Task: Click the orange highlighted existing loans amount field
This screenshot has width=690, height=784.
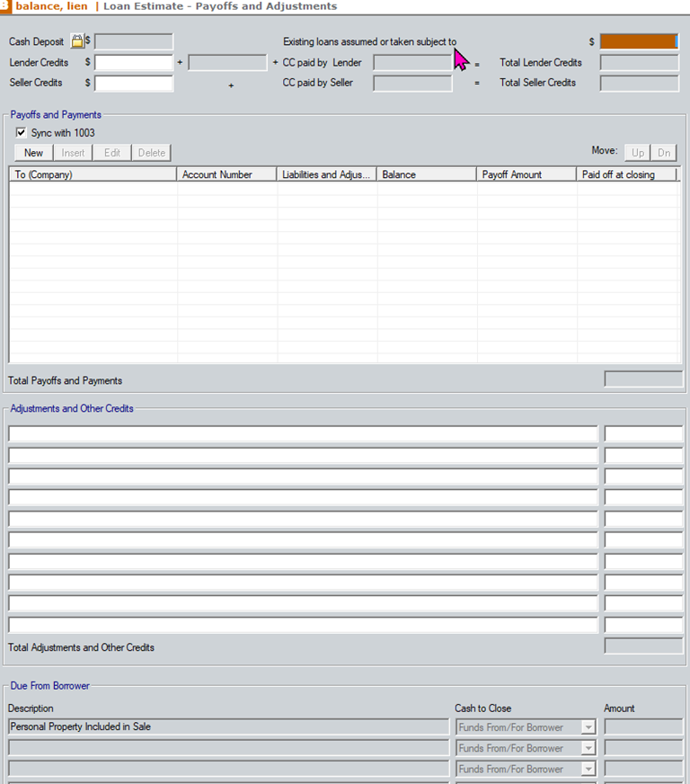Action: (638, 41)
